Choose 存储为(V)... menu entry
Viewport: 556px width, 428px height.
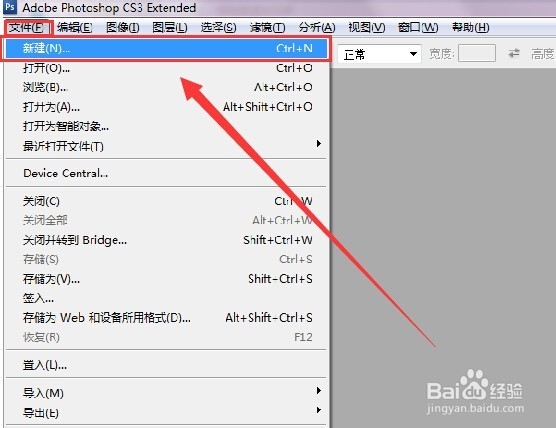(166, 279)
